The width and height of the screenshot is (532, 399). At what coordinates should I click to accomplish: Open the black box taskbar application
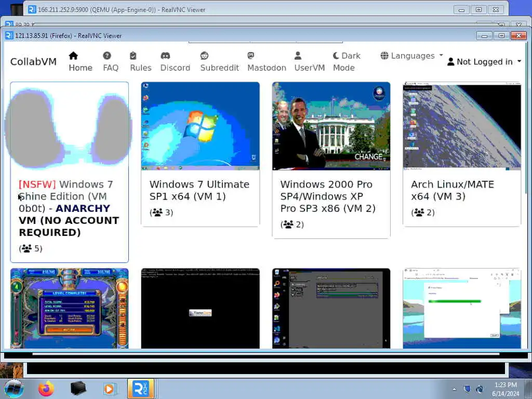pos(78,389)
